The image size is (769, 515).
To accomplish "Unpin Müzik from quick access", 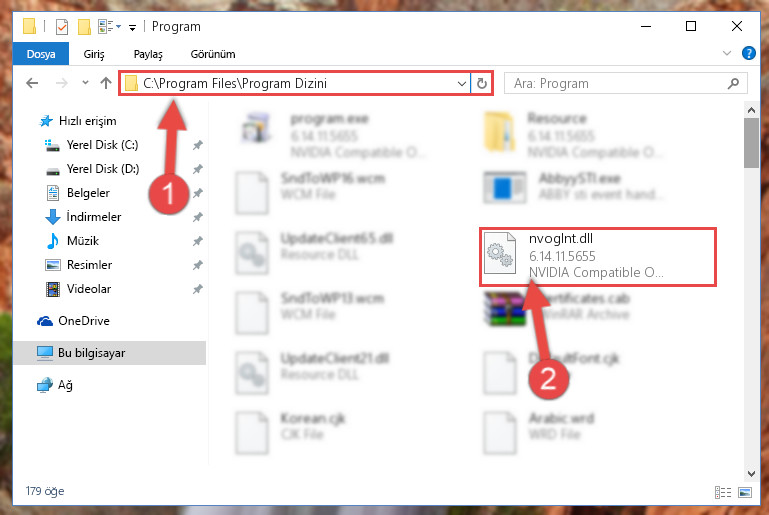I will point(197,241).
